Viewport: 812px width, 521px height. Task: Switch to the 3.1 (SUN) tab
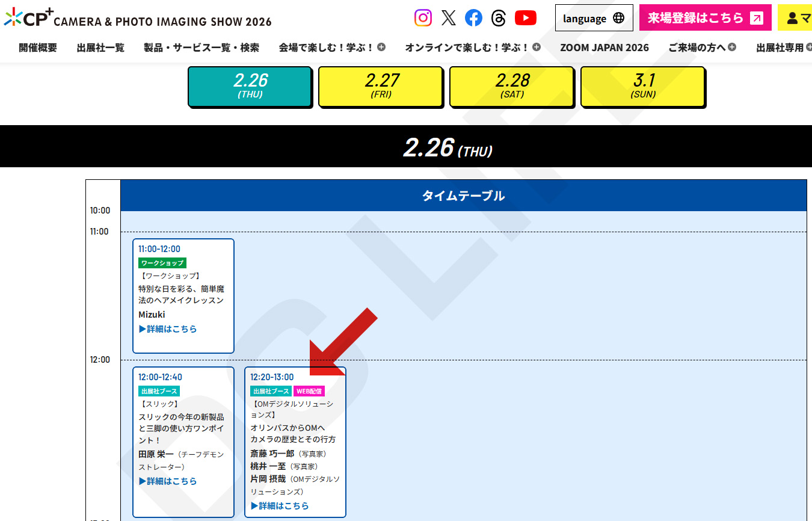(x=642, y=85)
